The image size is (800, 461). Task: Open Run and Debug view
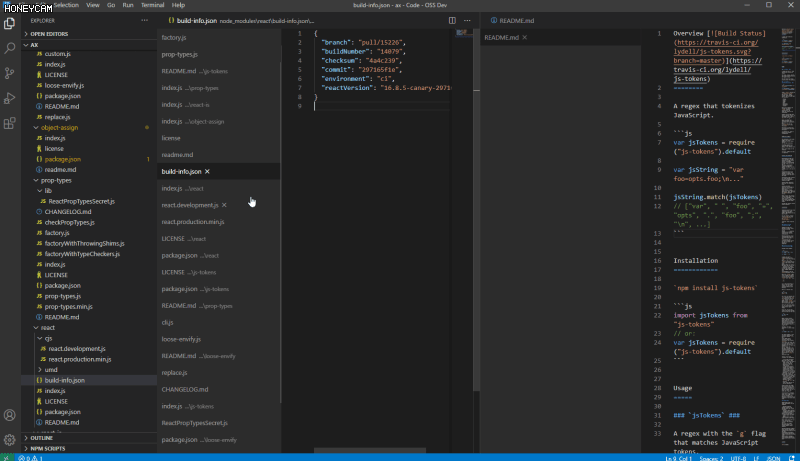pyautogui.click(x=9, y=98)
